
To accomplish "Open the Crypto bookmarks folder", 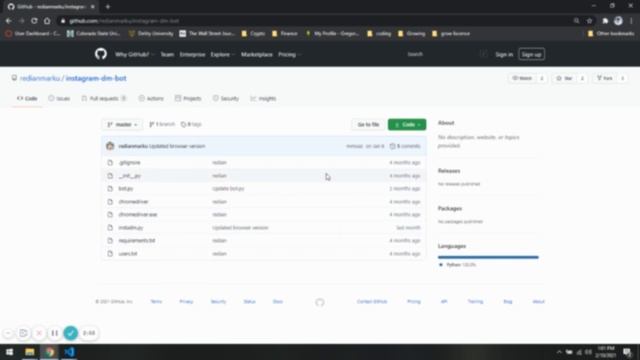I will coord(253,33).
